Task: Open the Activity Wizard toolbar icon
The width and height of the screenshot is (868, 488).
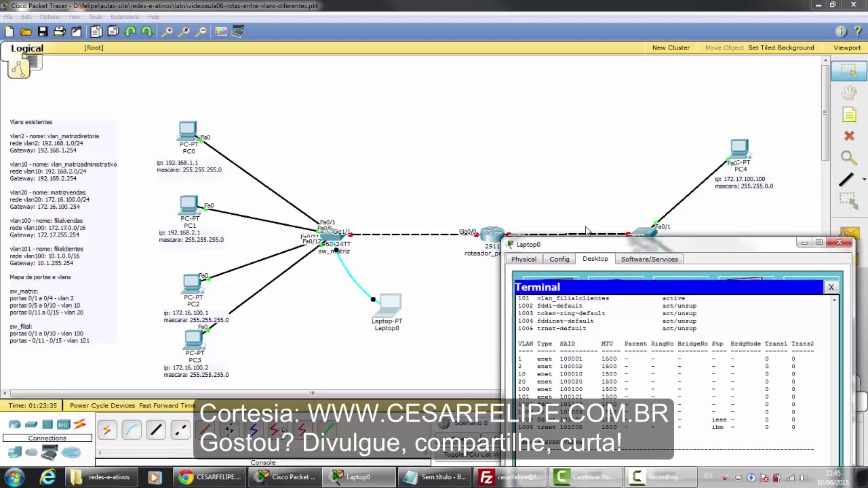Action: pos(77,31)
